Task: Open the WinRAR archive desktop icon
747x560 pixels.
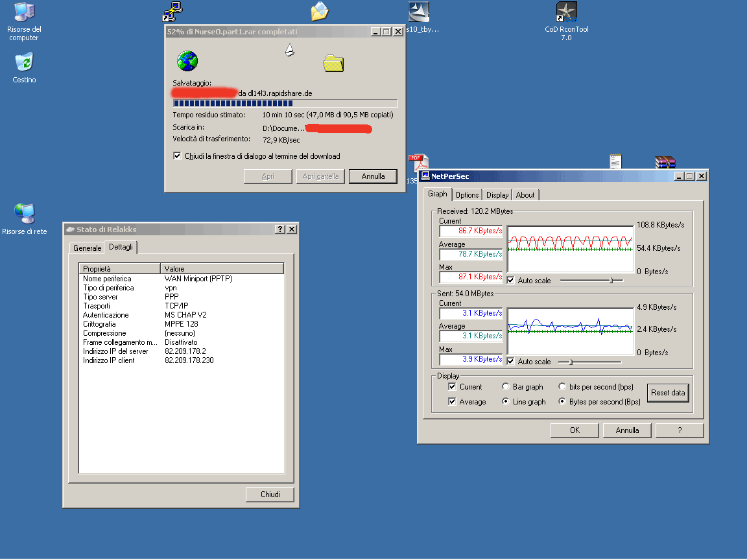Action: click(x=665, y=162)
